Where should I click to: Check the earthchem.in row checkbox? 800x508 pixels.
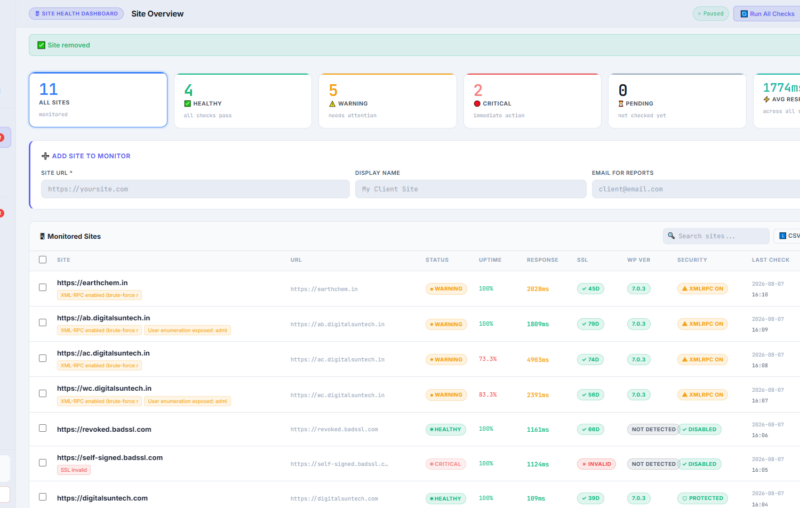(43, 287)
